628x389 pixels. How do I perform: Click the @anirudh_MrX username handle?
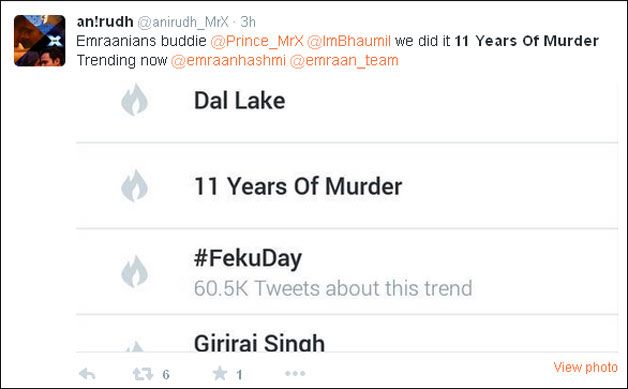pos(183,22)
